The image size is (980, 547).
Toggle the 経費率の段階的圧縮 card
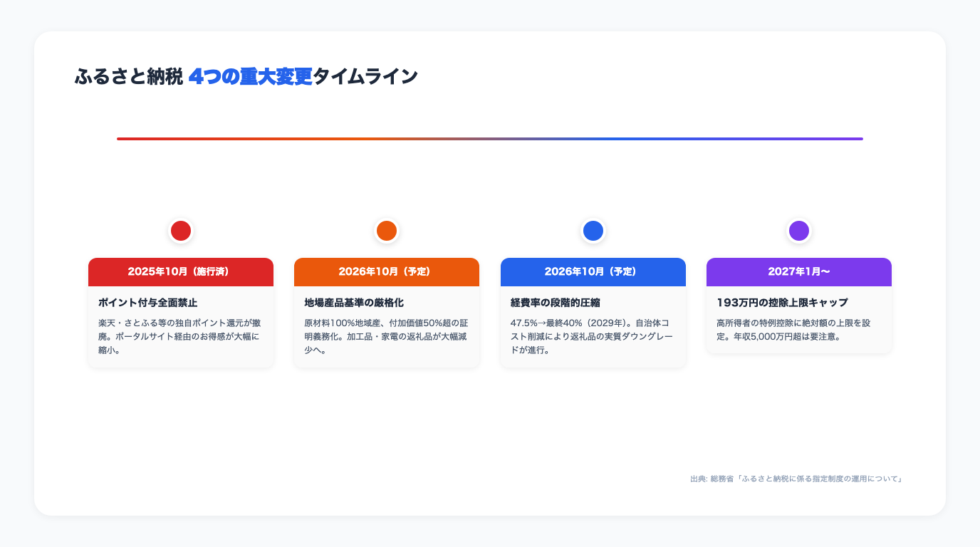[593, 313]
